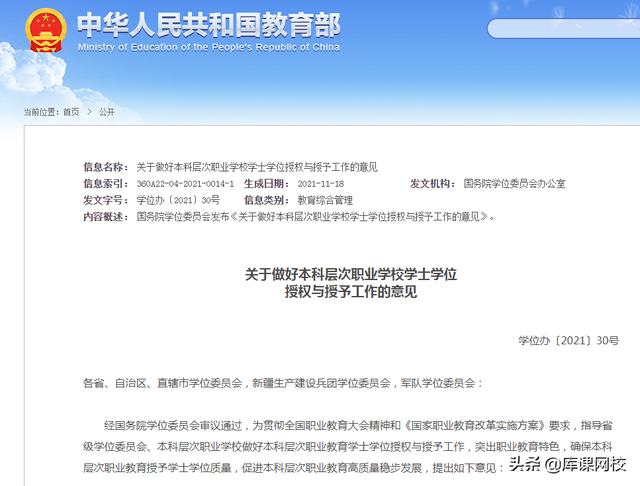Viewport: 640px width, 486px height.
Task: Click the 发文机构 label
Action: [x=433, y=184]
